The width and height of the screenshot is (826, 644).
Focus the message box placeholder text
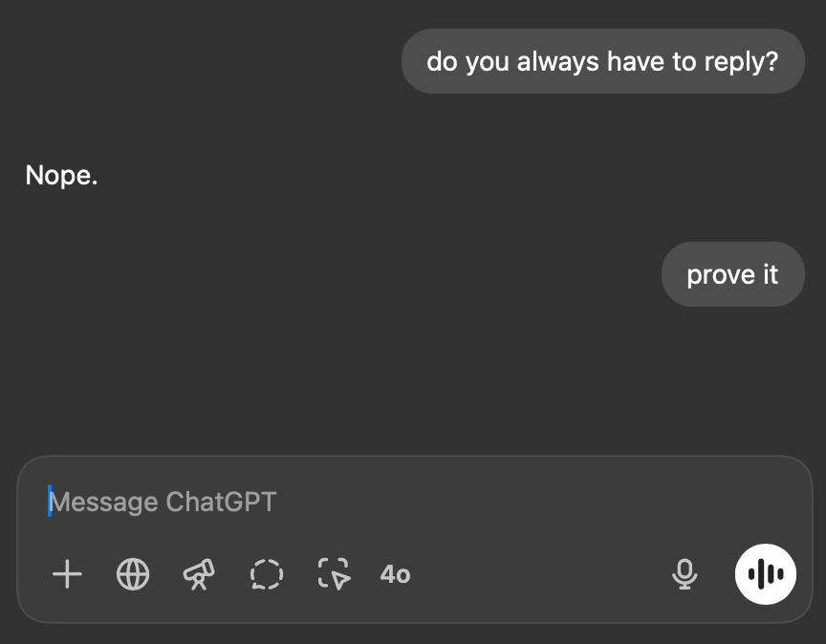[x=163, y=502]
